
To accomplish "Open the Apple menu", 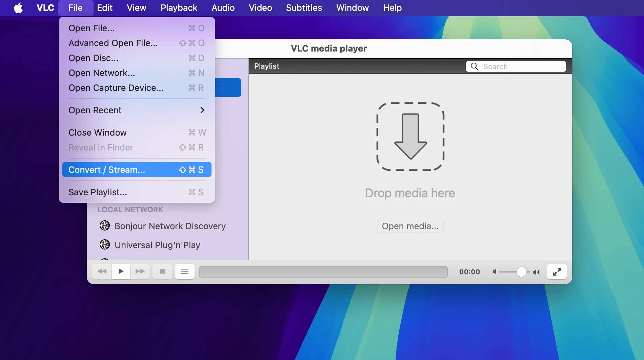I will [18, 8].
